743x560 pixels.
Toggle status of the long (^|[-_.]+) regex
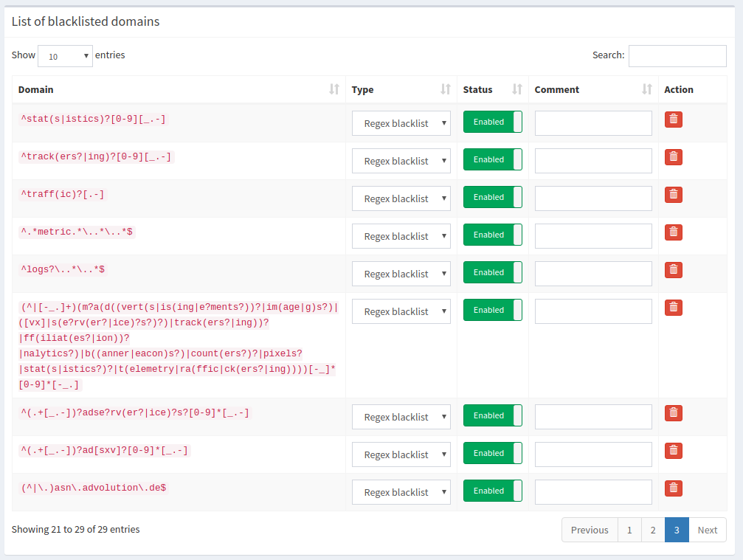point(493,310)
